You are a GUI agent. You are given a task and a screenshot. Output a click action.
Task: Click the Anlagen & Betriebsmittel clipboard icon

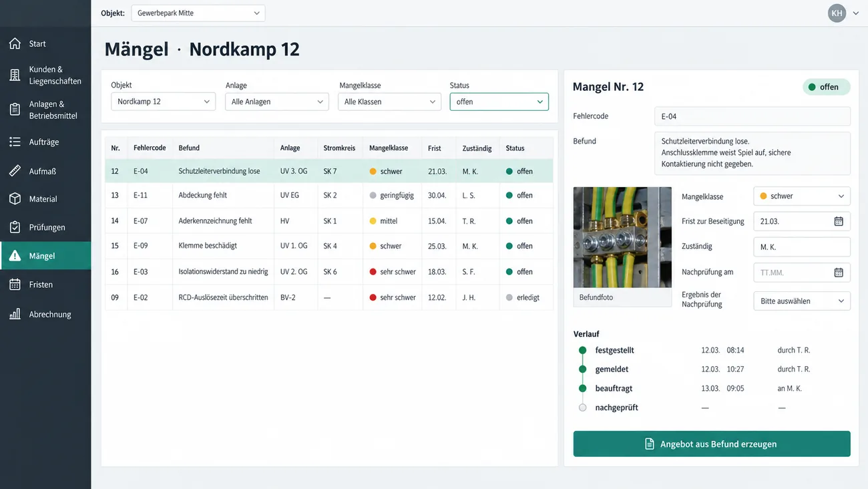coord(15,110)
